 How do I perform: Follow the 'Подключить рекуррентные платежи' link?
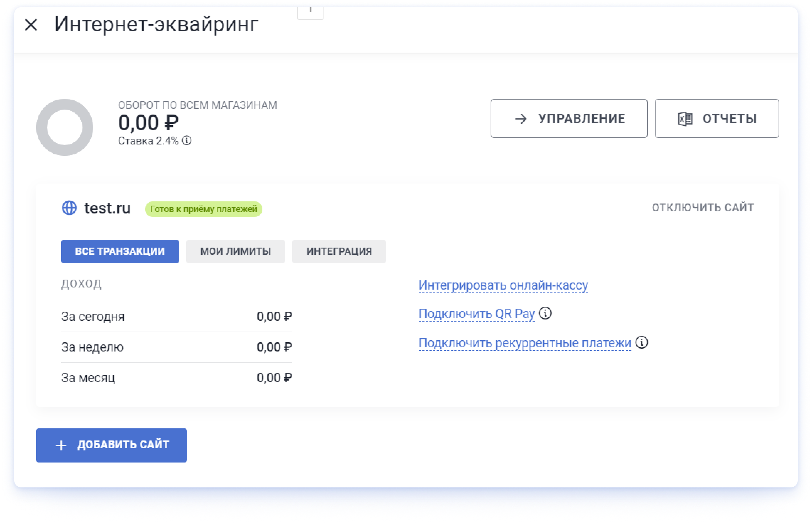click(525, 343)
